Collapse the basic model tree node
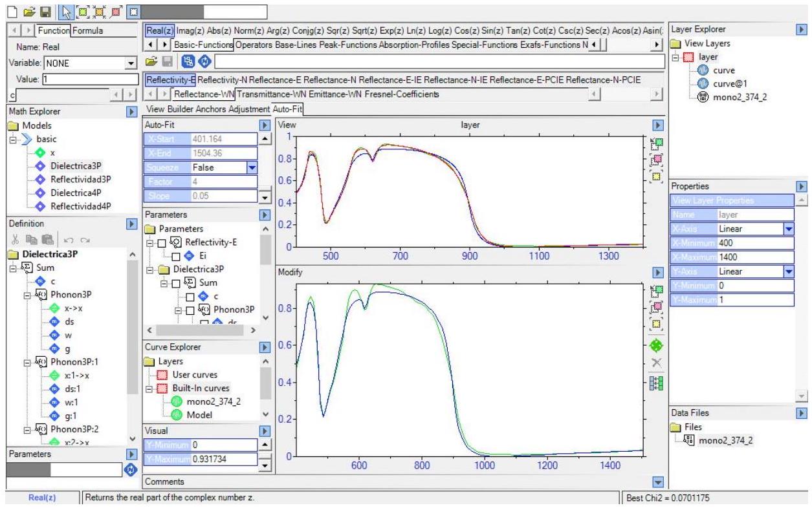Image resolution: width=812 pixels, height=510 pixels. (x=12, y=140)
